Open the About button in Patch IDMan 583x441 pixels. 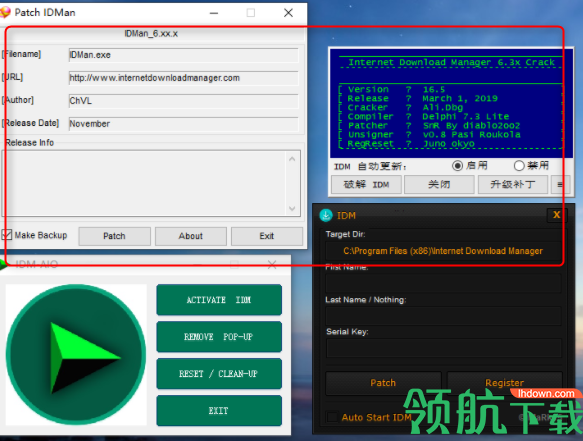(191, 236)
